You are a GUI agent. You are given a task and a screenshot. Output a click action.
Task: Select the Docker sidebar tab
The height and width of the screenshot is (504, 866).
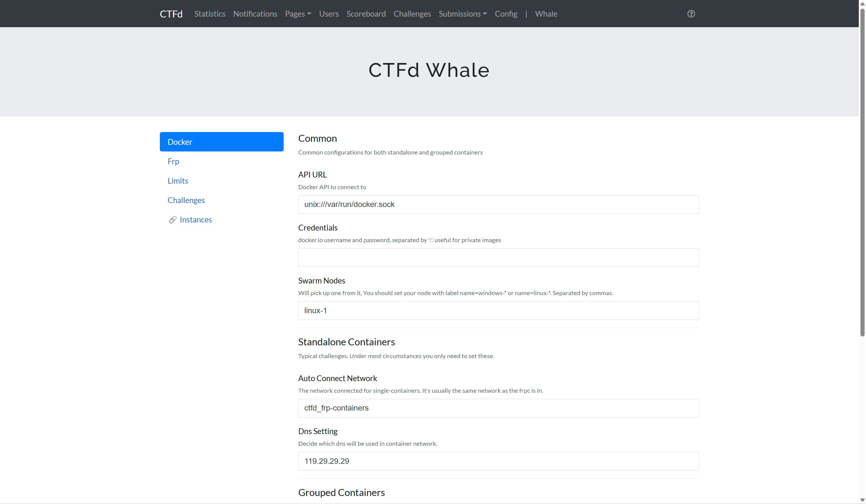coord(222,142)
